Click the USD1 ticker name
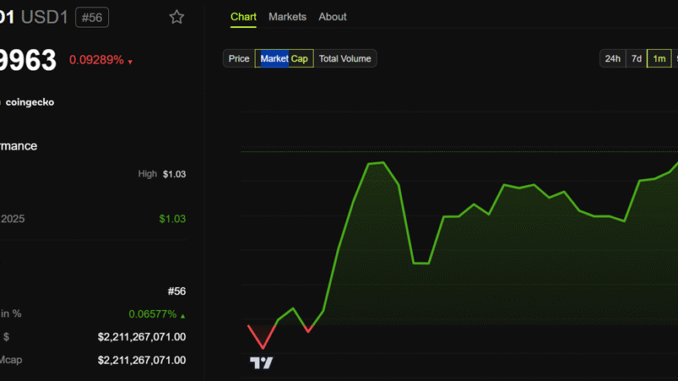 45,18
